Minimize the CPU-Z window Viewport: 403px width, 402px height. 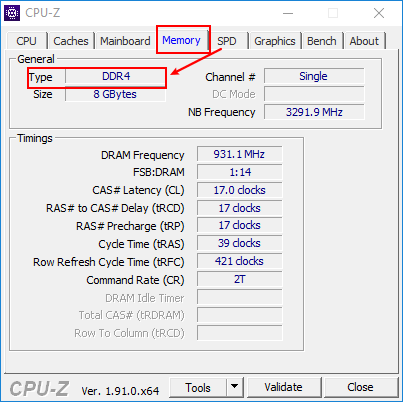(288, 13)
